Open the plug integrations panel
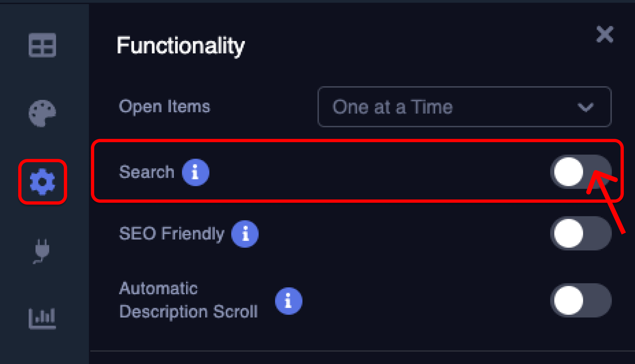Screen dimensions: 635x364 pyautogui.click(x=42, y=251)
